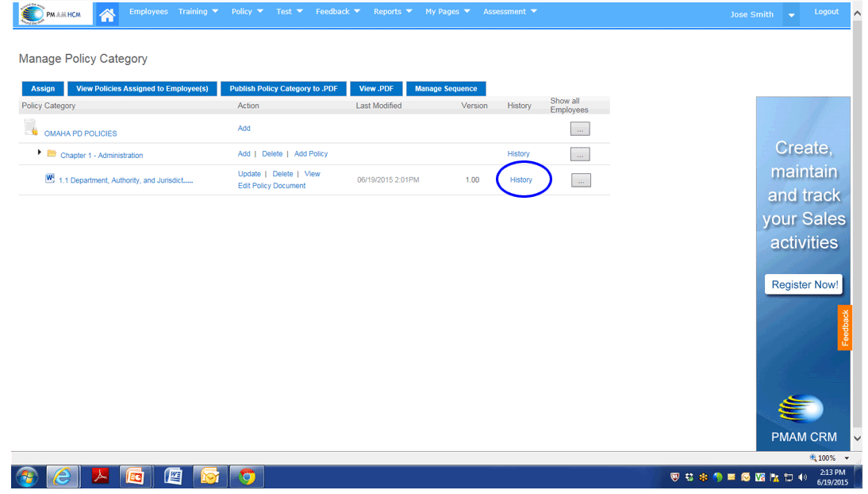
Task: Open the Policy menu
Action: (x=247, y=12)
